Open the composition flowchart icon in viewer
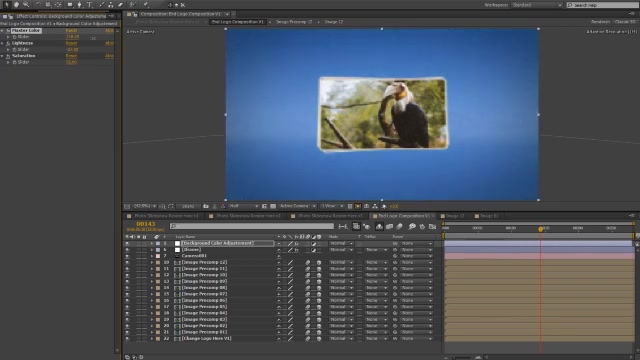 coord(375,206)
